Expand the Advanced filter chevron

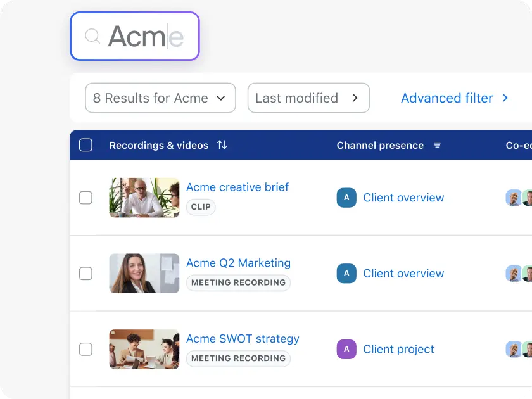point(505,98)
